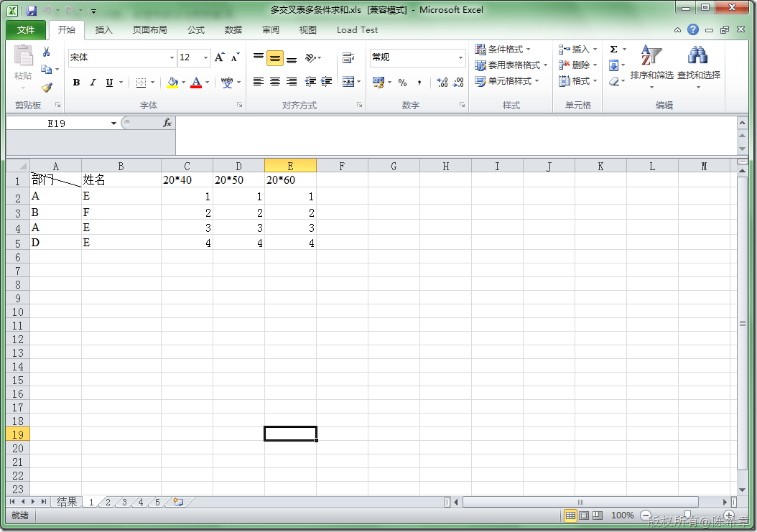The image size is (757, 532).
Task: Switch to the 公式 ribbon tab
Action: [x=195, y=30]
